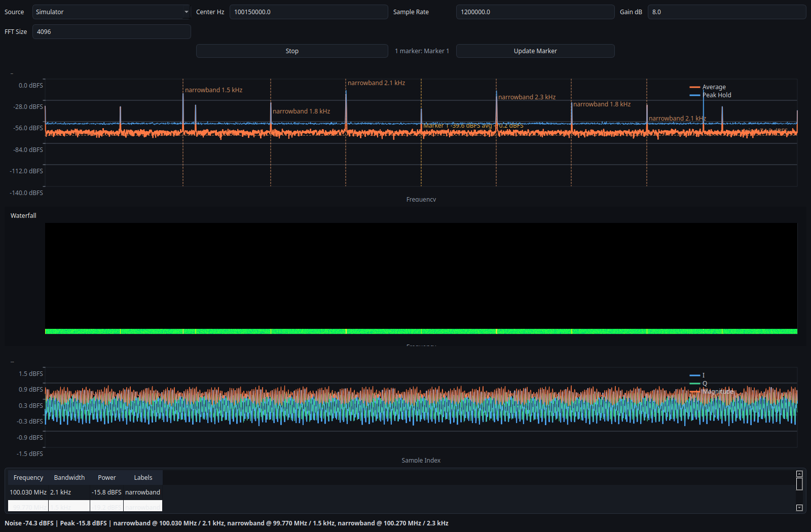This screenshot has height=532, width=811.
Task: Click inside the Center Hz field
Action: [308, 12]
